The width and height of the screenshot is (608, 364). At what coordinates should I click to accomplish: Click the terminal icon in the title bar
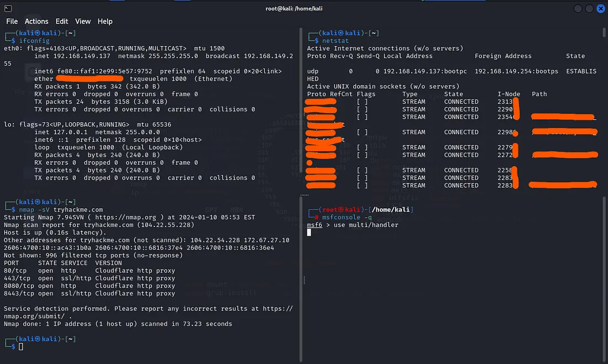[x=8, y=8]
